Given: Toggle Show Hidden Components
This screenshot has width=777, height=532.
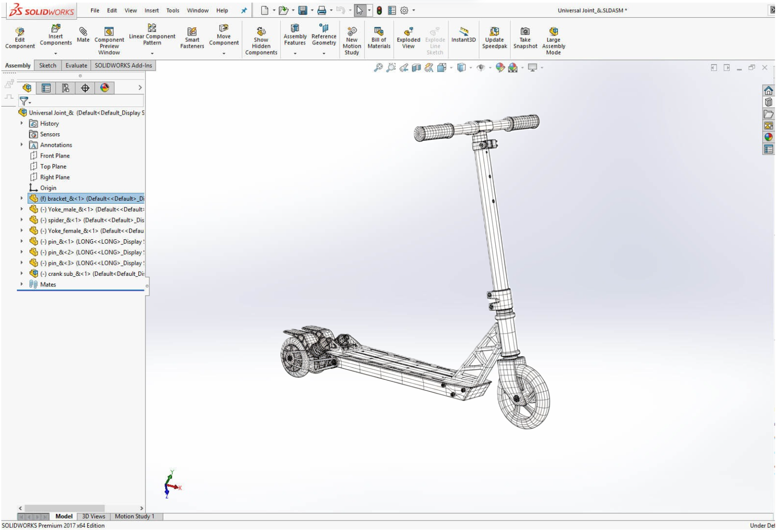Looking at the screenshot, I should (x=261, y=40).
